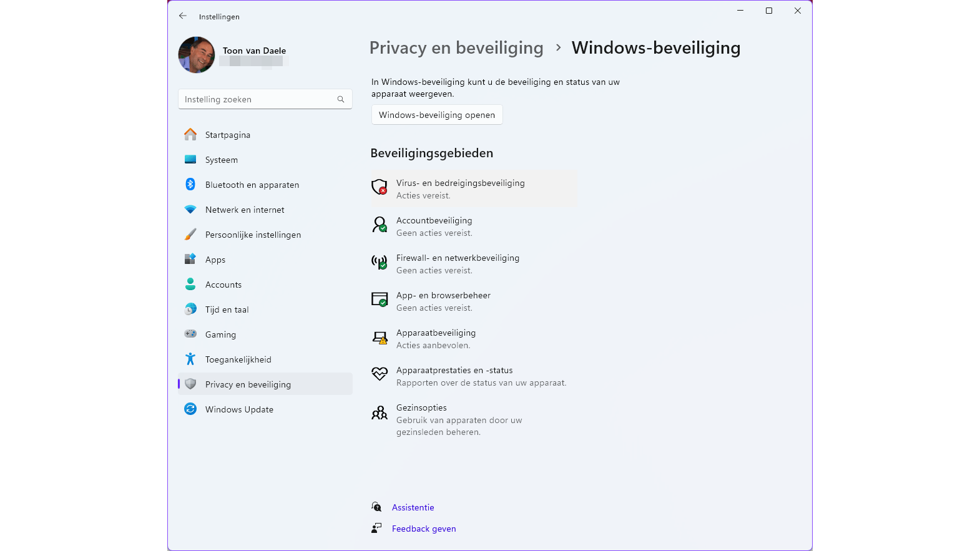Image resolution: width=980 pixels, height=551 pixels.
Task: Open the Apparaatprestaties en -status heart icon
Action: pos(380,374)
